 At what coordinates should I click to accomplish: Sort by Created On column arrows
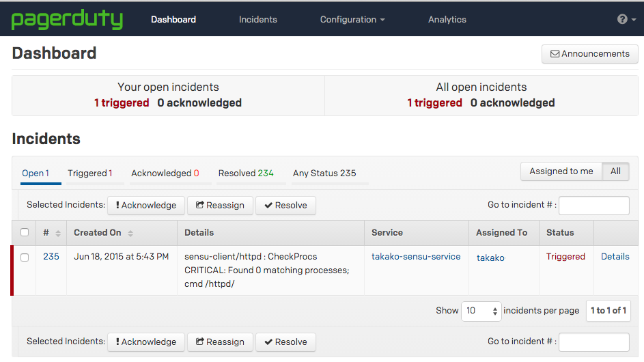coord(130,233)
